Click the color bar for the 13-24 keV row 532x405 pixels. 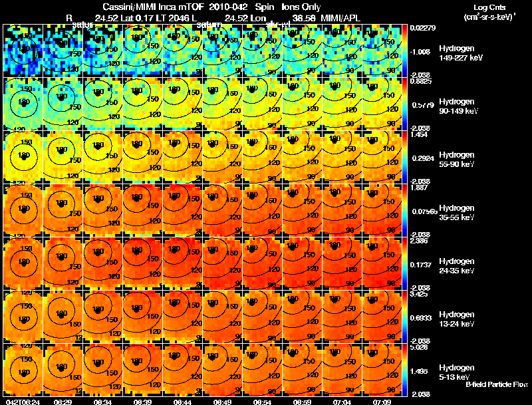[x=404, y=317]
